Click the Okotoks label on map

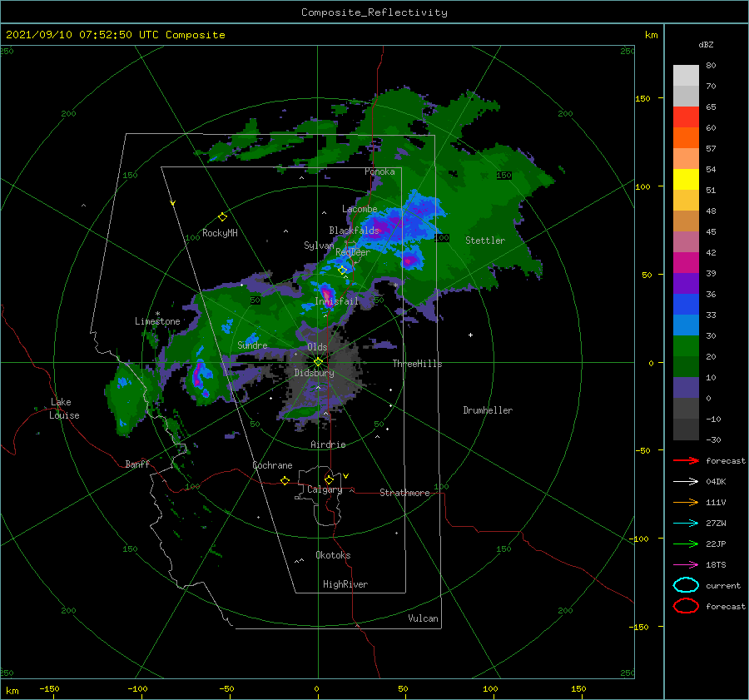pyautogui.click(x=334, y=555)
